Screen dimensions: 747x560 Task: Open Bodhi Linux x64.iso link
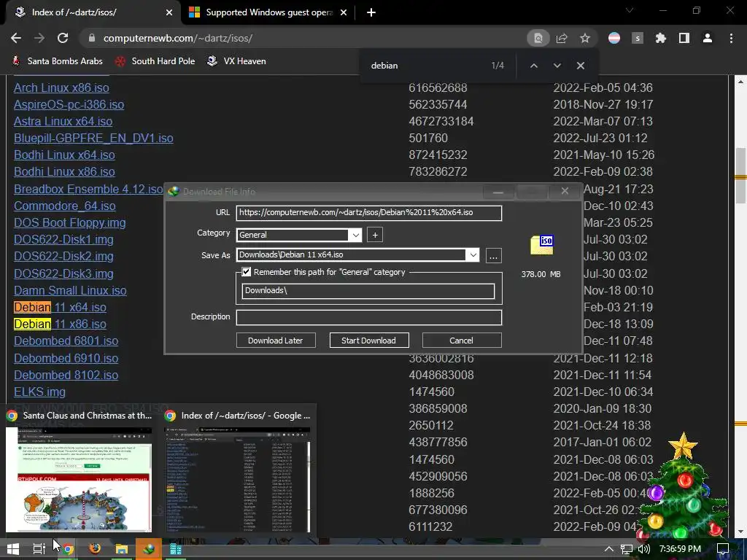pos(64,155)
